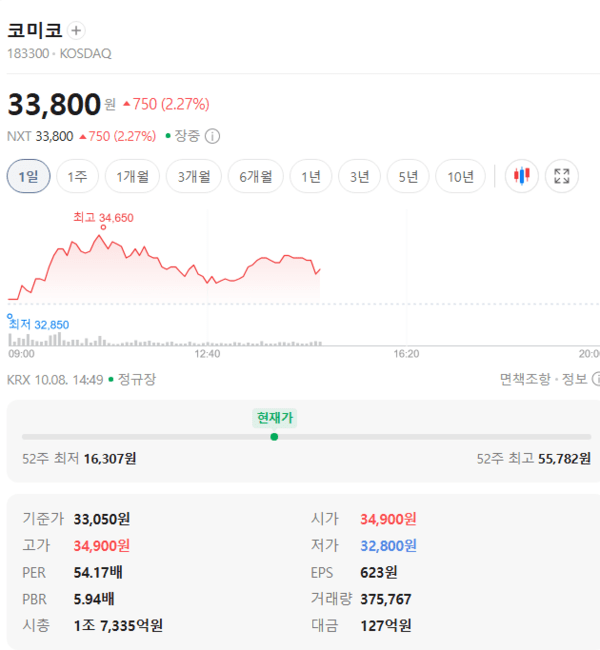Switch to candlestick chart view
The width and height of the screenshot is (600, 650).
(x=522, y=176)
